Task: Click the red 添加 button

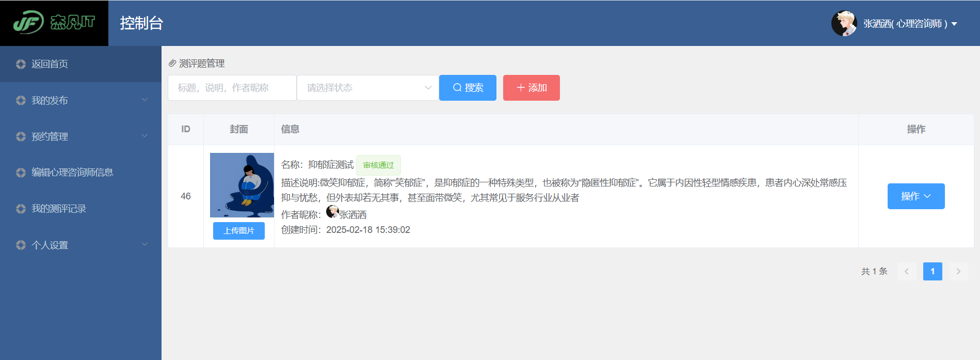Action: (x=532, y=88)
